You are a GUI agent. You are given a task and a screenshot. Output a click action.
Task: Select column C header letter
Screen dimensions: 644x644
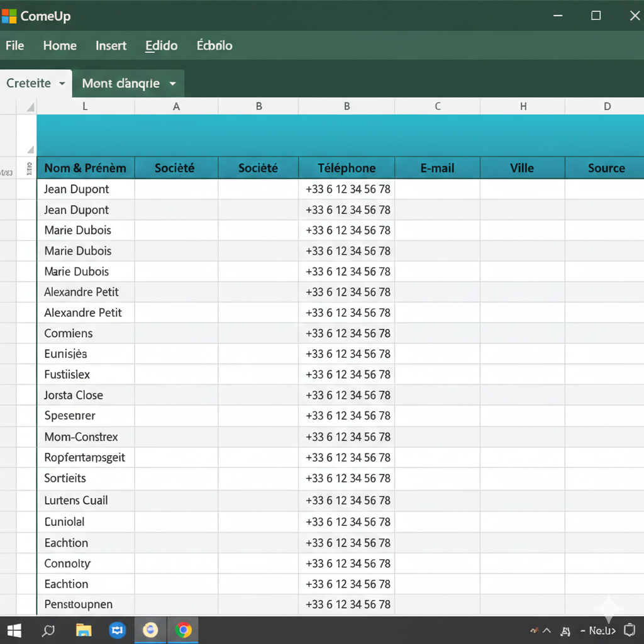437,106
